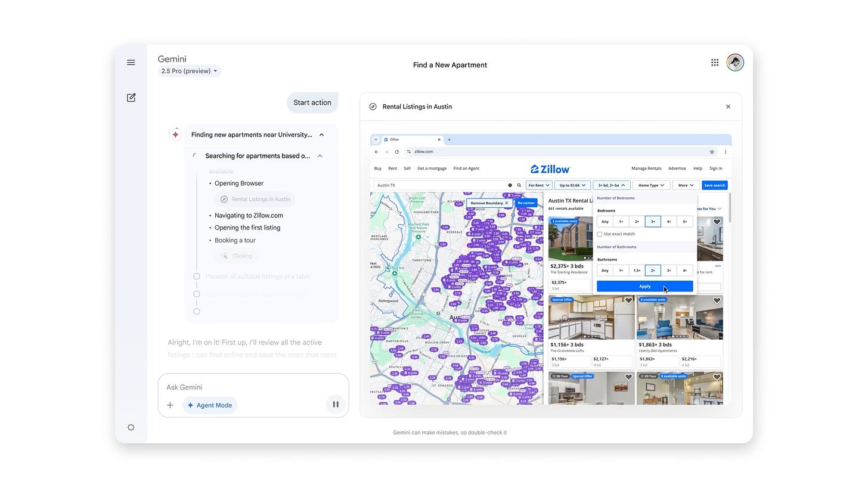The image size is (868, 488).
Task: Collapse the Finding new apartments section
Action: [x=322, y=135]
